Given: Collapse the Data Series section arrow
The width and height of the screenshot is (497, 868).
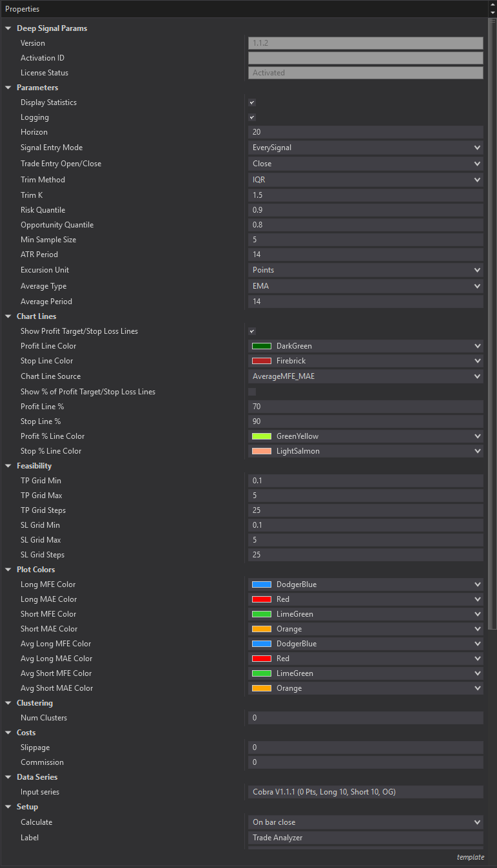Looking at the screenshot, I should click(x=8, y=777).
